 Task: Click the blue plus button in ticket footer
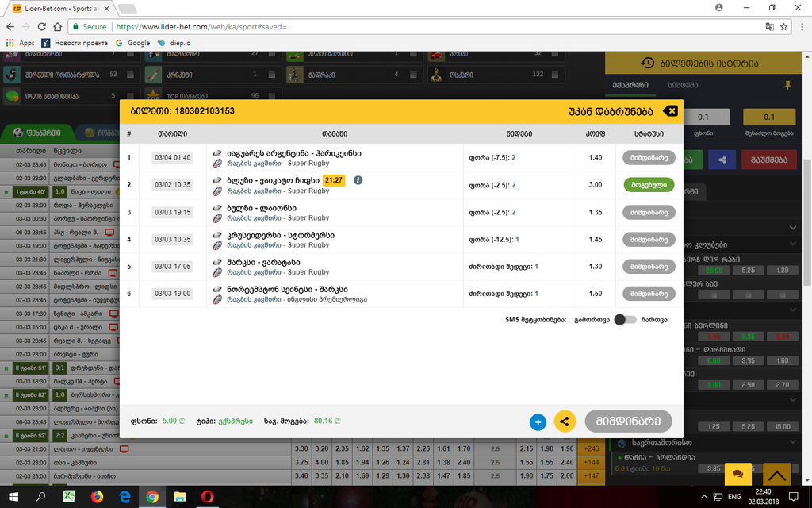pyautogui.click(x=538, y=422)
